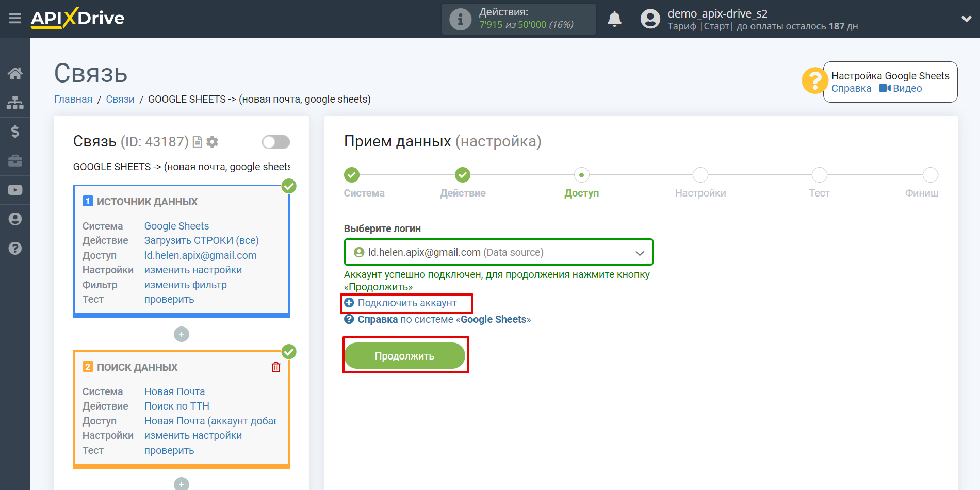
Task: Click the Продолжить button
Action: pos(404,356)
